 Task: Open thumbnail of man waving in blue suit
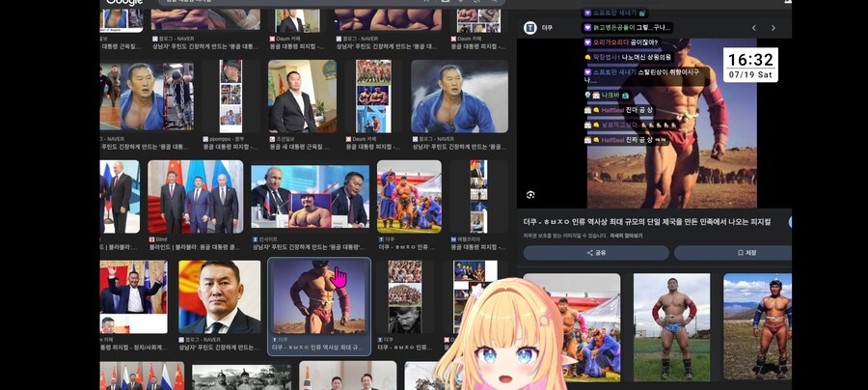pos(133,297)
